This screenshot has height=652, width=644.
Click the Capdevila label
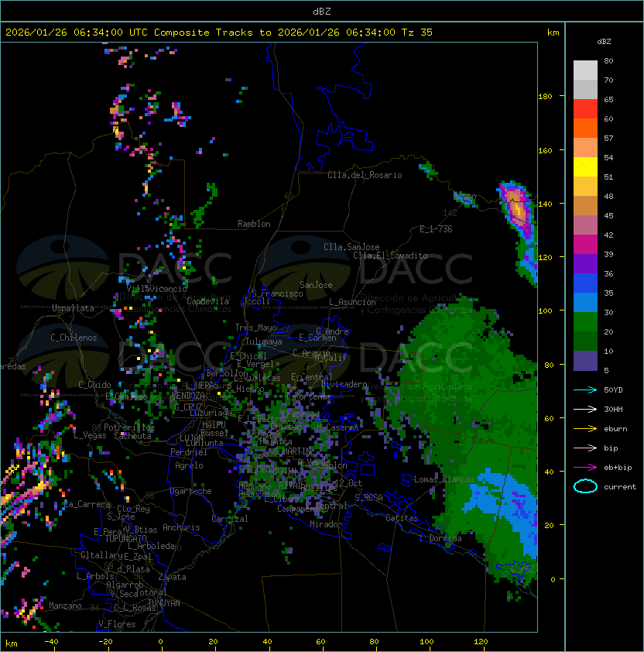pyautogui.click(x=207, y=300)
